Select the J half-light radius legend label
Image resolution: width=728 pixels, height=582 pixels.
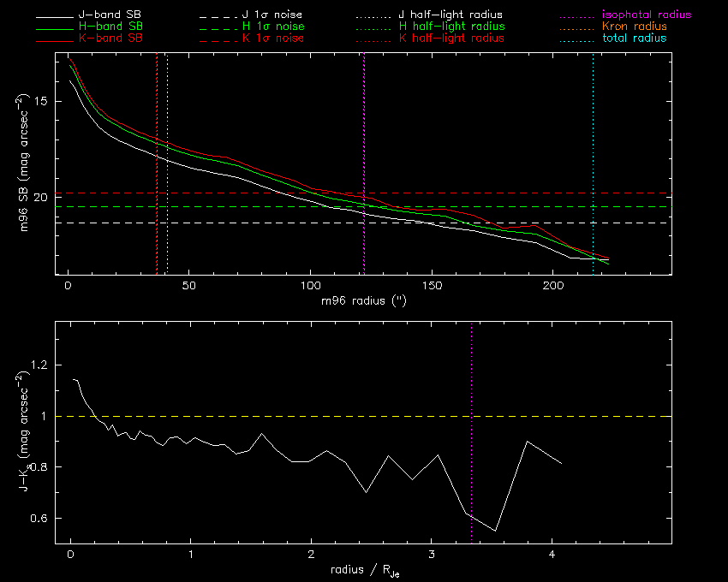tap(451, 15)
